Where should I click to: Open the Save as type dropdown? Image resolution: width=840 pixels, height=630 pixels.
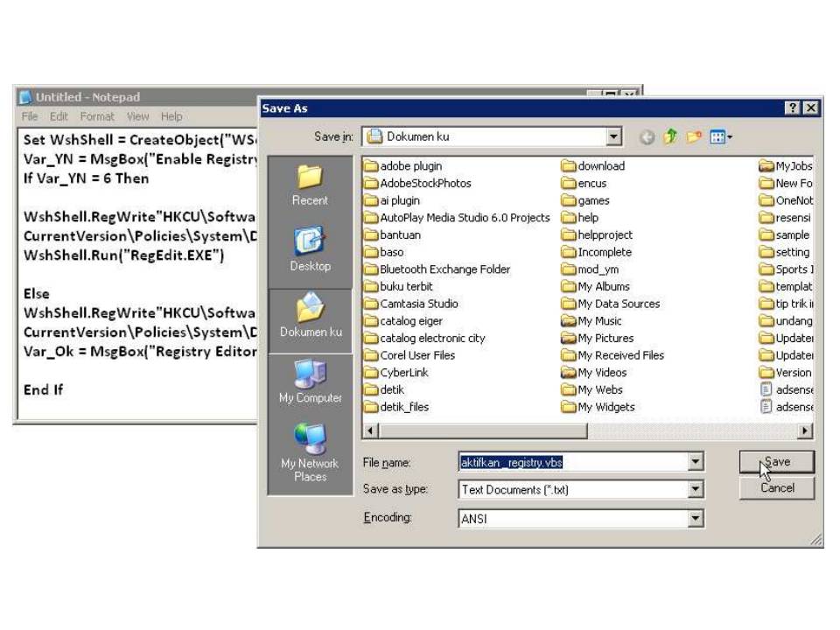coord(696,489)
